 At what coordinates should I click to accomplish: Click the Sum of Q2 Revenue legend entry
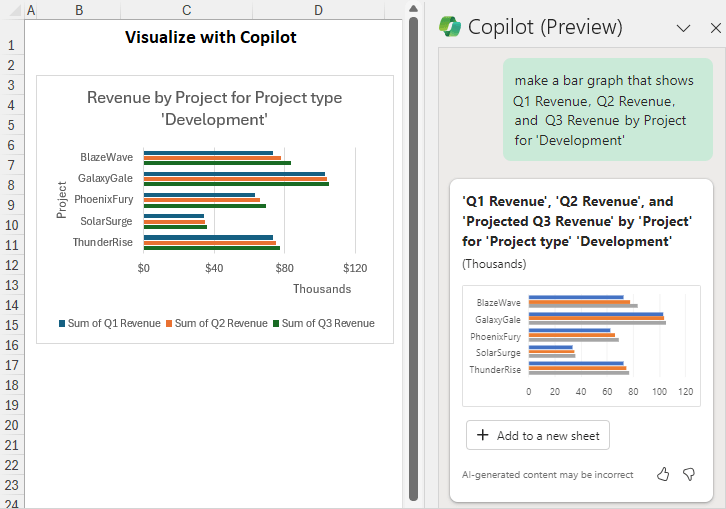tap(217, 323)
